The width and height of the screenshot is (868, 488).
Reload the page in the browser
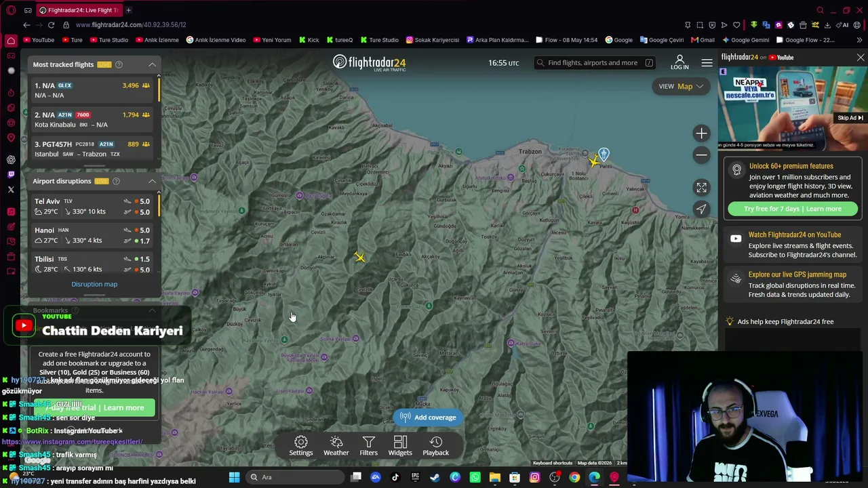(51, 25)
